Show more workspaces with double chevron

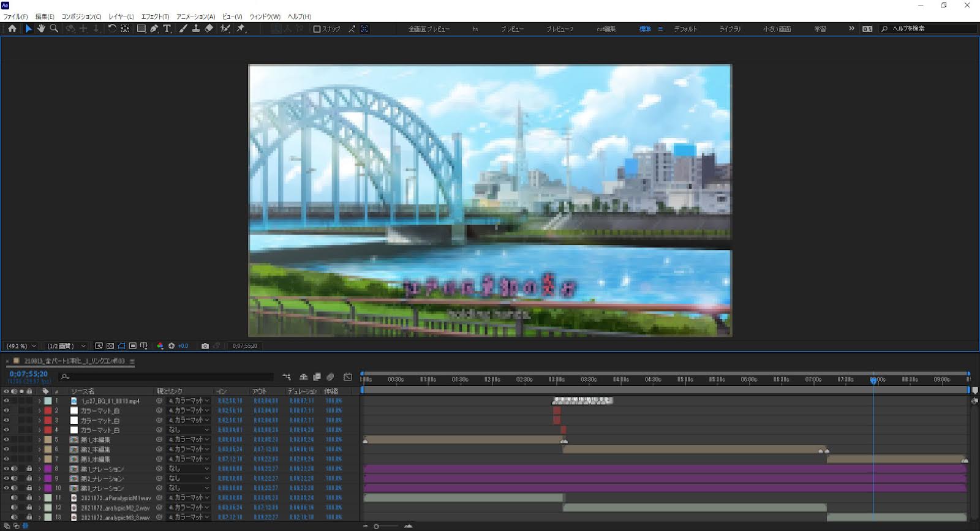click(851, 29)
